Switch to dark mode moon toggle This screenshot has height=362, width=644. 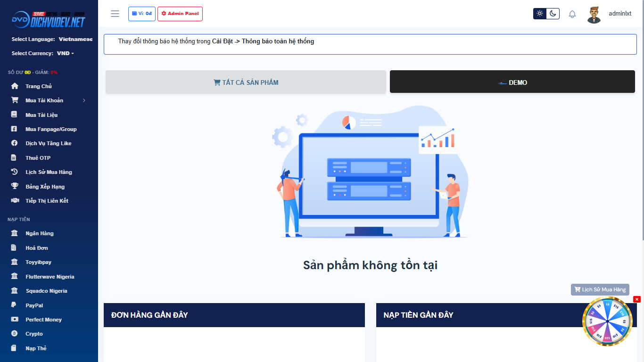point(553,14)
